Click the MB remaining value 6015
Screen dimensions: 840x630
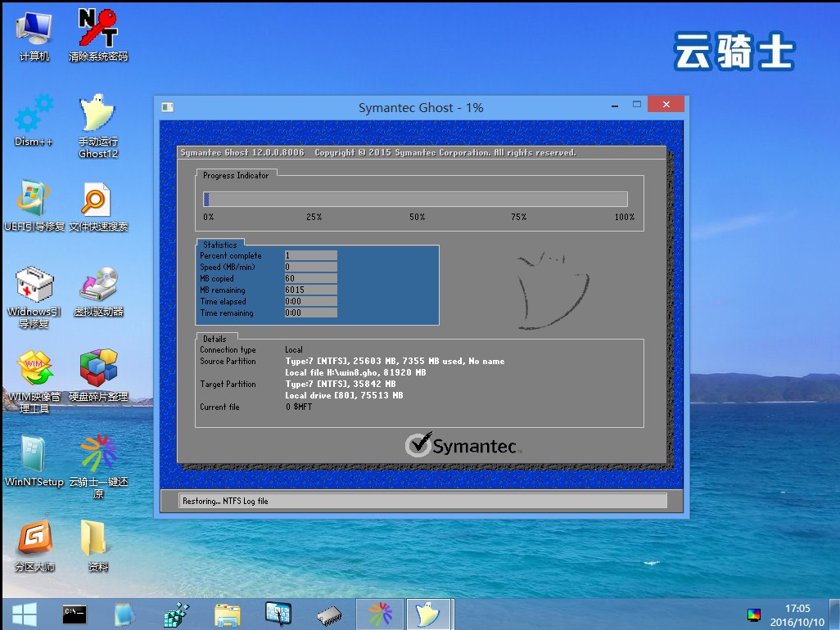pos(311,290)
